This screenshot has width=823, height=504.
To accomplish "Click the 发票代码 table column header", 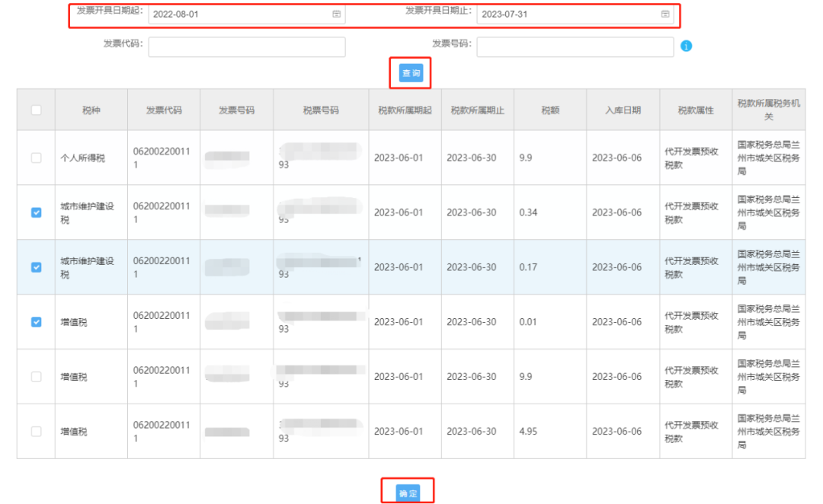I will coord(164,110).
